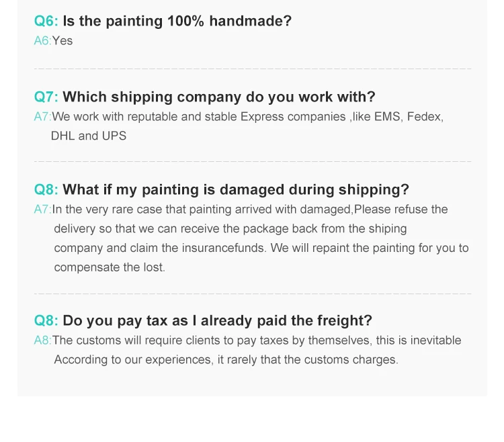Click the teal "Q7:" label
The width and height of the screenshot is (504, 442).
pyautogui.click(x=46, y=97)
